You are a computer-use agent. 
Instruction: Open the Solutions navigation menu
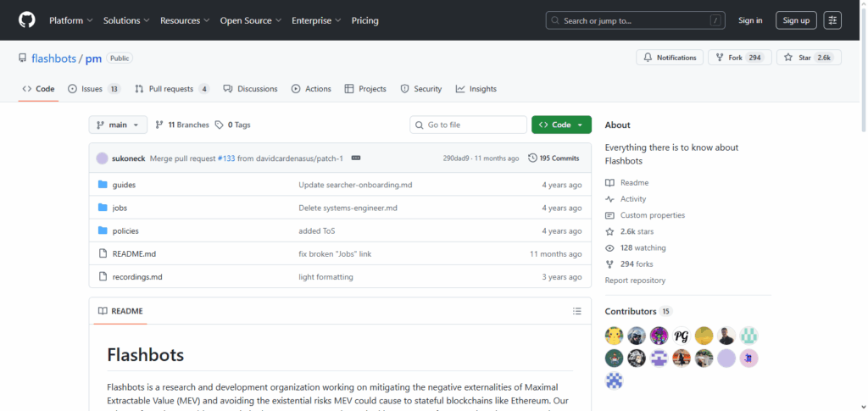tap(126, 20)
